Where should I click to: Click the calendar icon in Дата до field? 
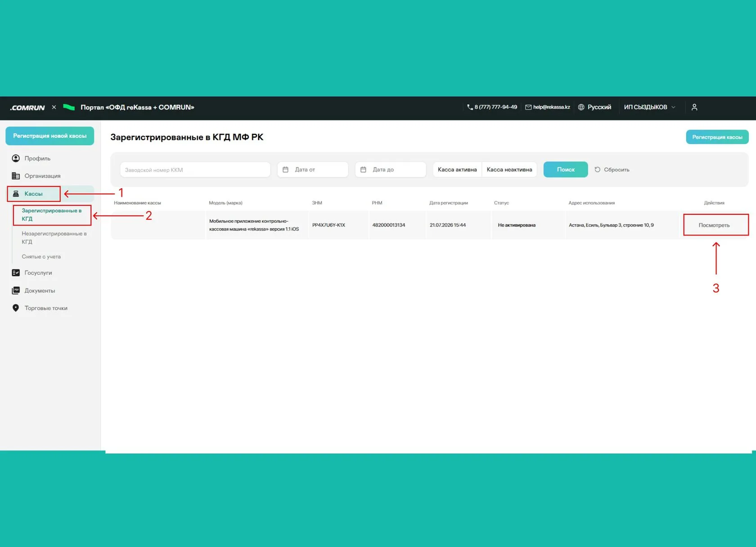click(363, 170)
